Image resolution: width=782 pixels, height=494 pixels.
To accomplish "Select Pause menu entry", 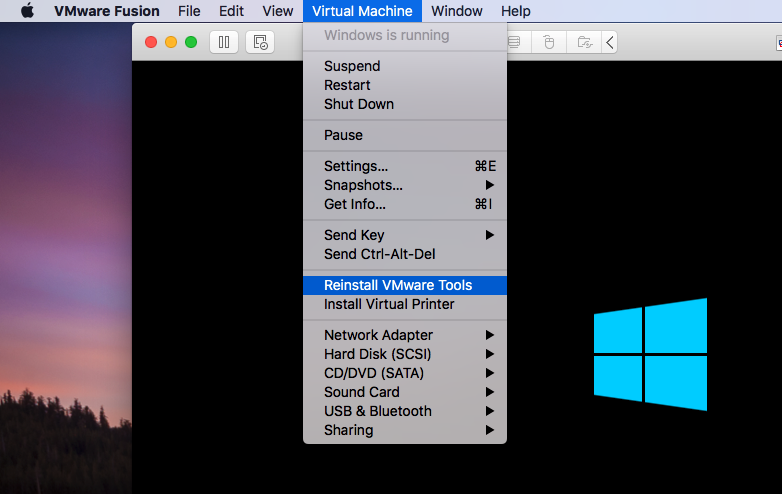I will [x=405, y=135].
